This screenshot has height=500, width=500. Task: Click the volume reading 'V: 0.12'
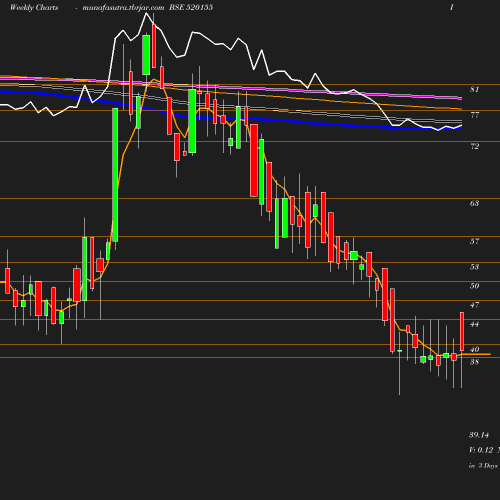pyautogui.click(x=481, y=450)
